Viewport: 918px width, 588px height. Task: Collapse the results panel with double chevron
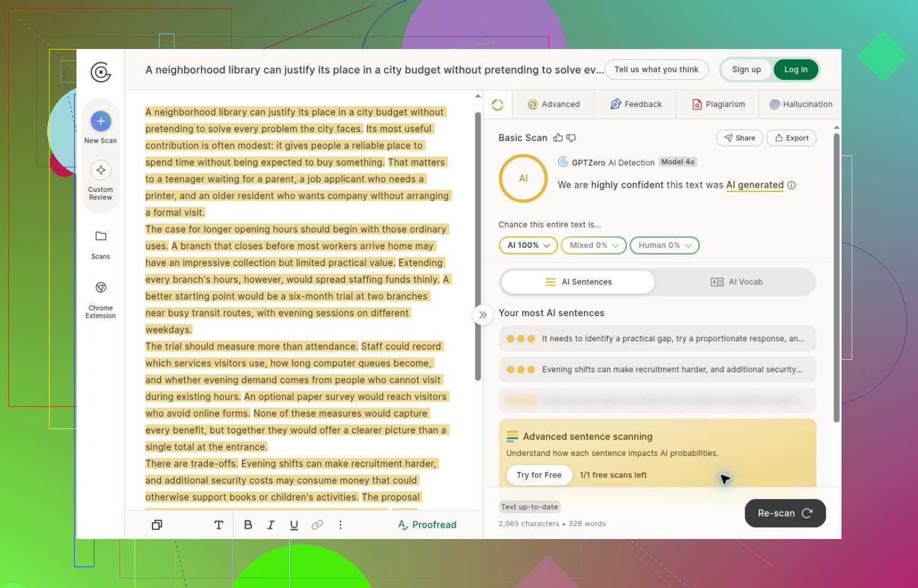pyautogui.click(x=483, y=315)
